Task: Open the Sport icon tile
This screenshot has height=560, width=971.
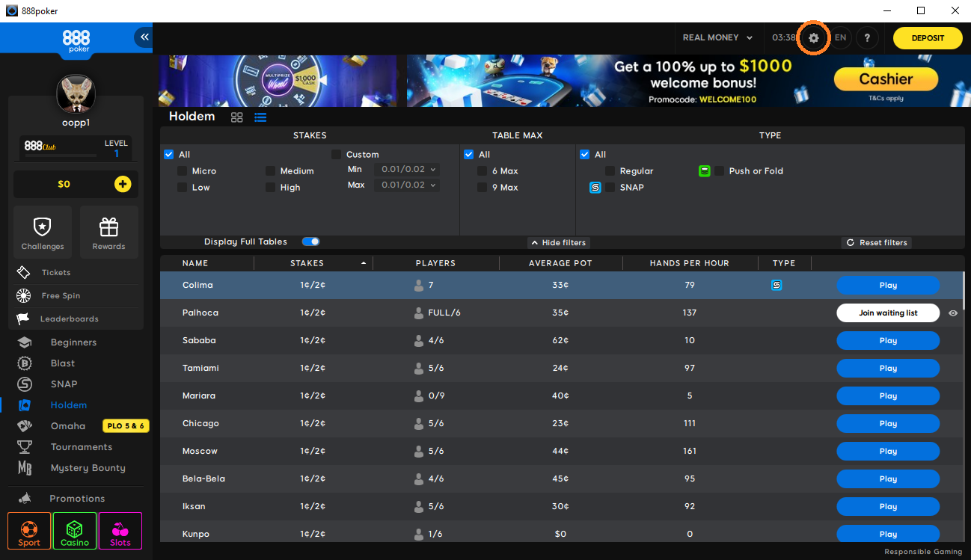Action: (x=29, y=531)
